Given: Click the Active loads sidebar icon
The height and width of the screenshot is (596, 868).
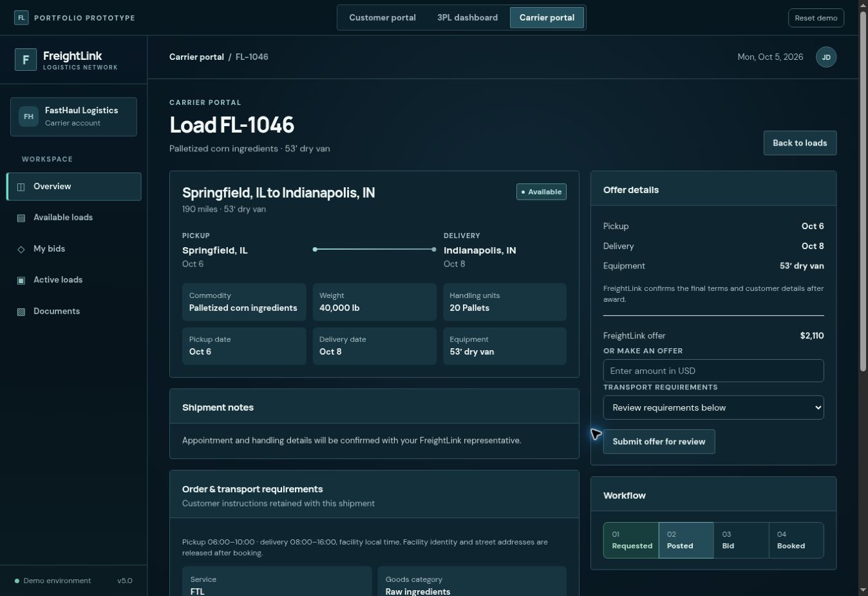Looking at the screenshot, I should click(x=21, y=280).
